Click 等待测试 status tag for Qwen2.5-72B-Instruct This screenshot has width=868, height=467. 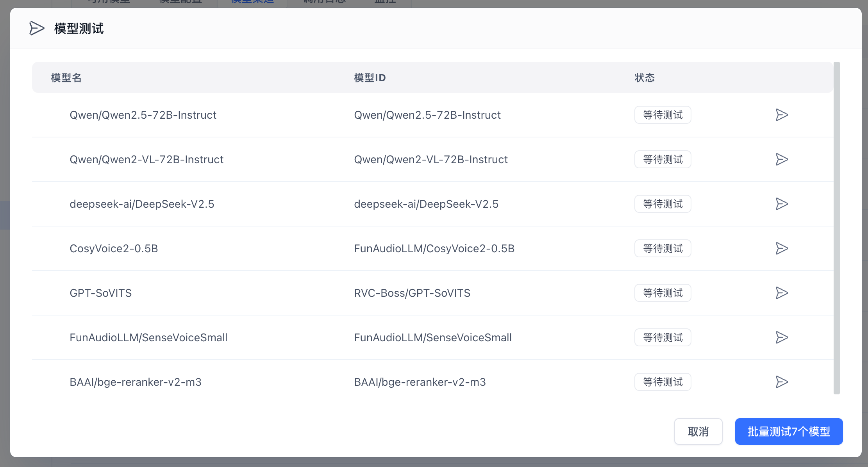point(663,115)
